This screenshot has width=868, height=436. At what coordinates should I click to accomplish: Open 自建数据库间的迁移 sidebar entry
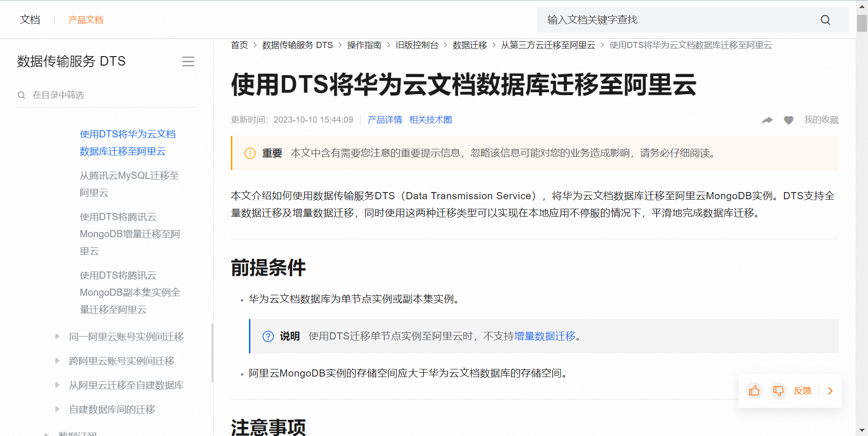tap(112, 409)
